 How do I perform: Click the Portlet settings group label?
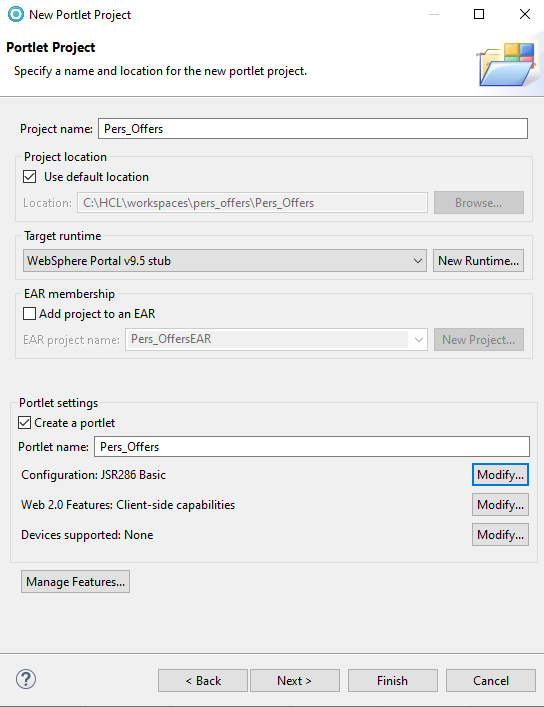point(59,403)
